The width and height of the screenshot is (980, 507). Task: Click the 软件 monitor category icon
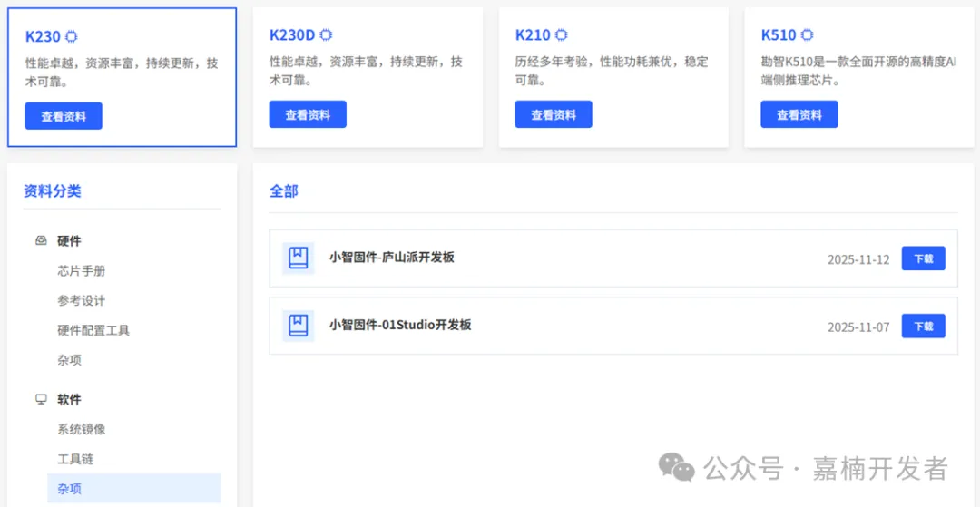[41, 399]
